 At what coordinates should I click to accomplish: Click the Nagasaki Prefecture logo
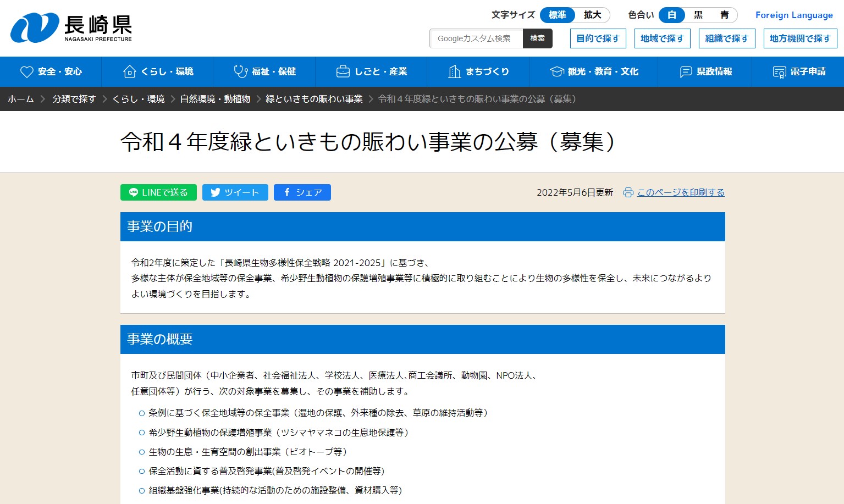[x=71, y=28]
